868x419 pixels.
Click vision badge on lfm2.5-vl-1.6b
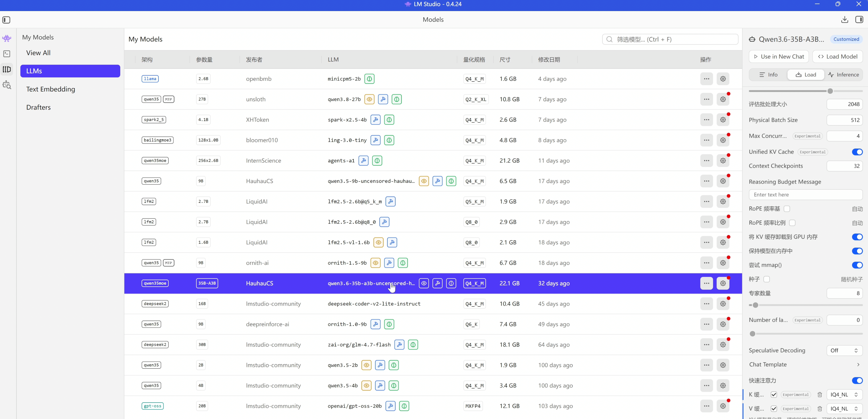coord(378,242)
